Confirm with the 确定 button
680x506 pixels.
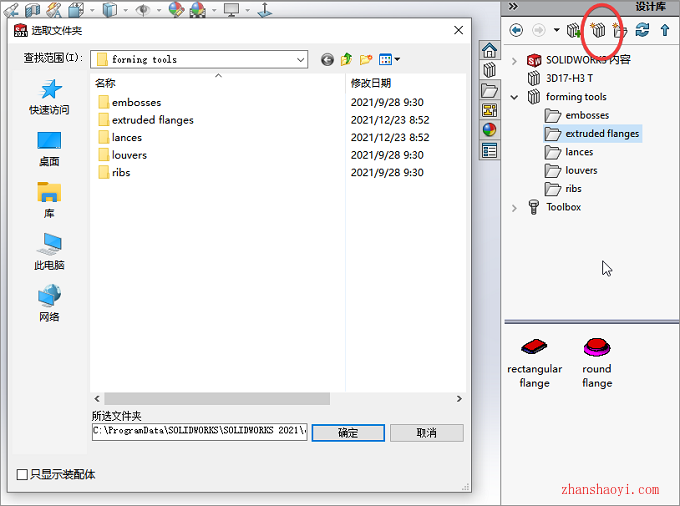click(x=348, y=433)
